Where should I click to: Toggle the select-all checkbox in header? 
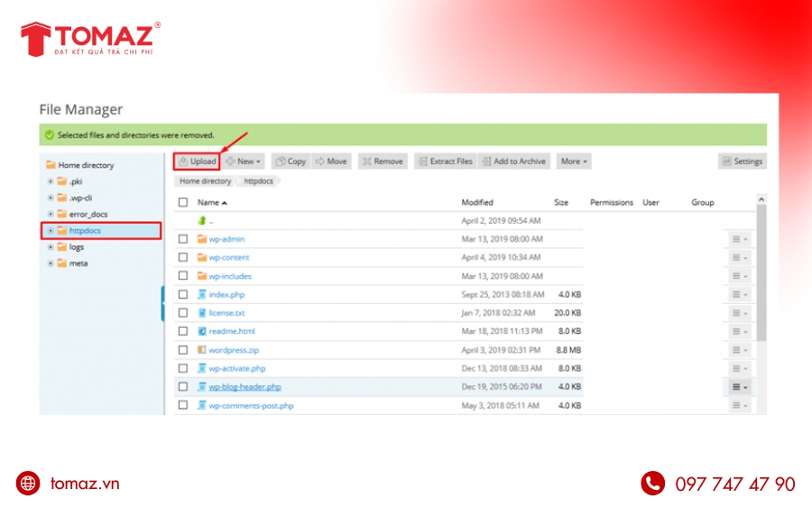pos(183,203)
